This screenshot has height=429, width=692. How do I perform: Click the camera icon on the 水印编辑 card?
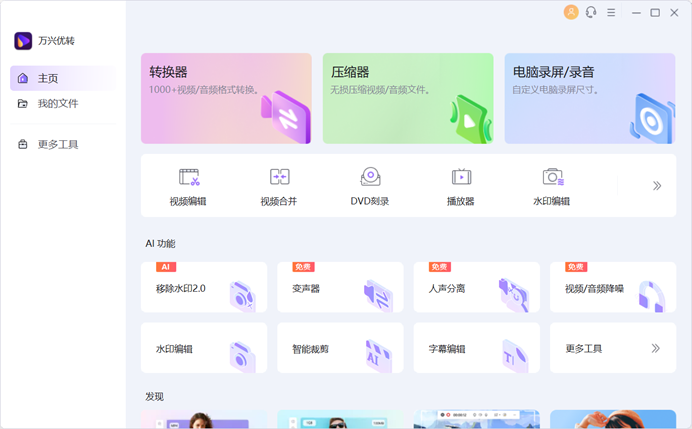(x=243, y=357)
